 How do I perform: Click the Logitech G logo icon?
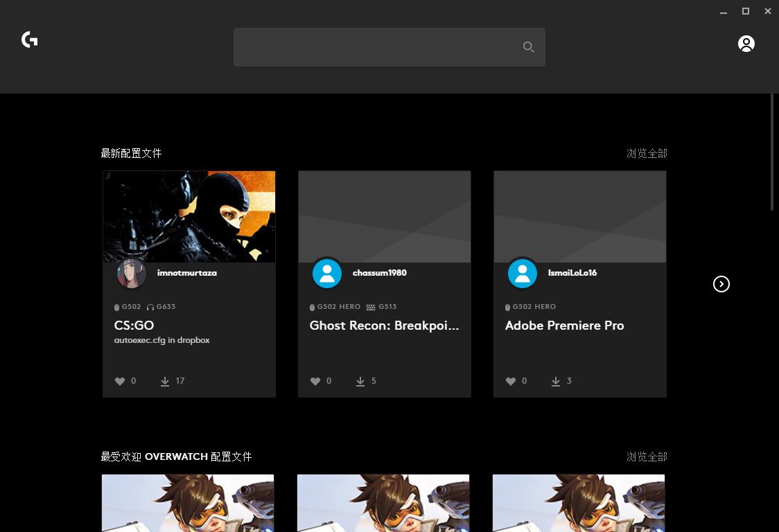(30, 40)
